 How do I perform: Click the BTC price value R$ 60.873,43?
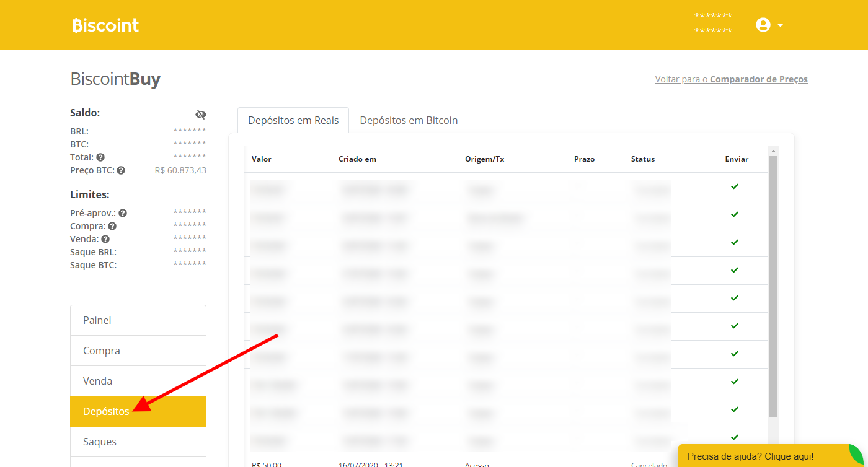[x=180, y=170]
